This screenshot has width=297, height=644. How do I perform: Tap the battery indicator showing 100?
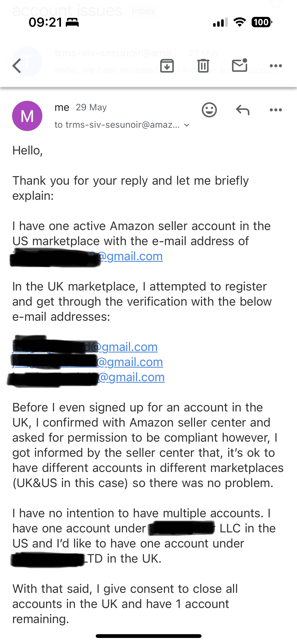click(262, 22)
